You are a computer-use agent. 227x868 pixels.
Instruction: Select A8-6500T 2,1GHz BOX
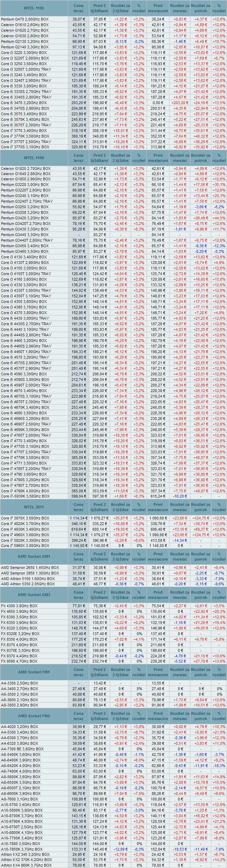click(21, 788)
